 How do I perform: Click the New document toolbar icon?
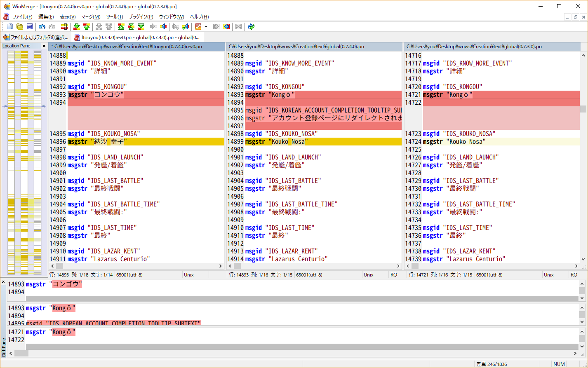tap(10, 27)
